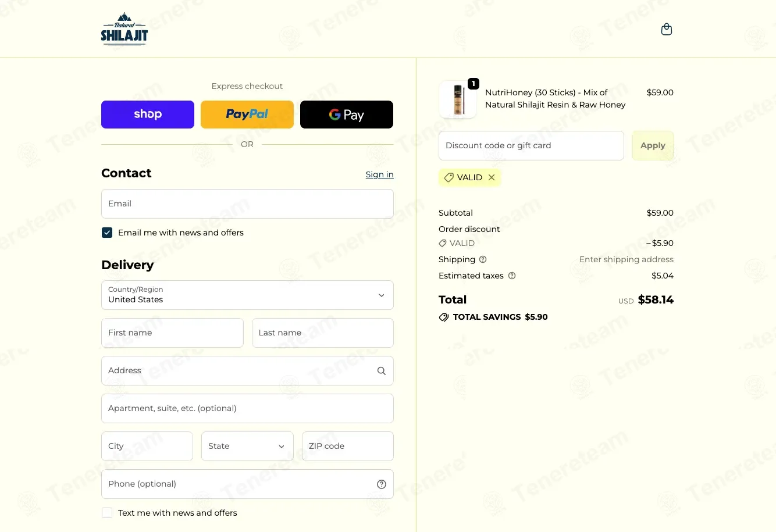Viewport: 776px width, 532px height.
Task: Click the TOTAL SAVINGS $5.90 text
Action: click(x=500, y=317)
